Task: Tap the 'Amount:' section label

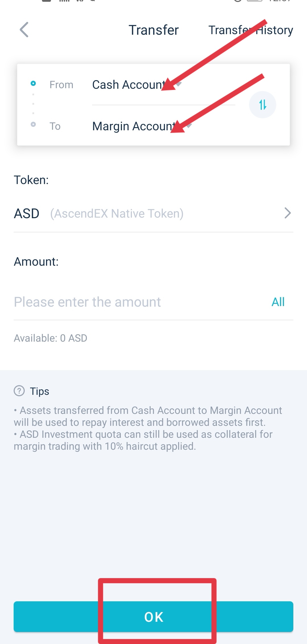Action: click(x=36, y=262)
